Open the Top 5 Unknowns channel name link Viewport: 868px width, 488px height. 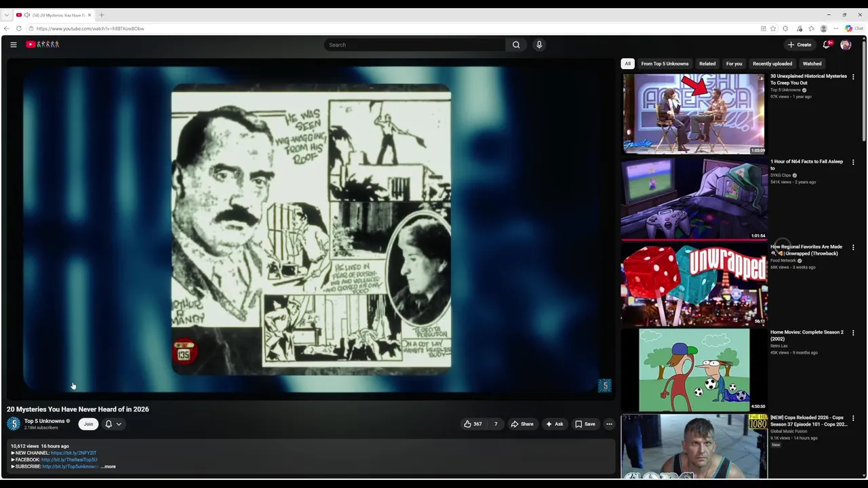44,421
